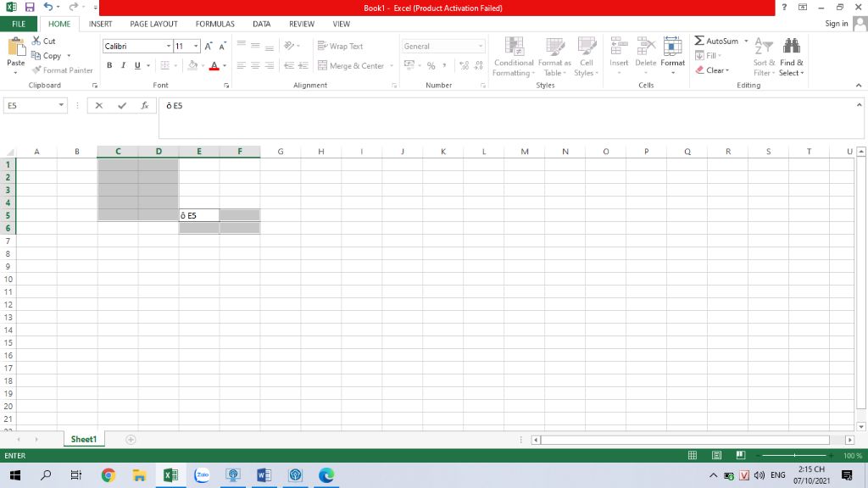Open Format as Table gallery

(x=554, y=57)
